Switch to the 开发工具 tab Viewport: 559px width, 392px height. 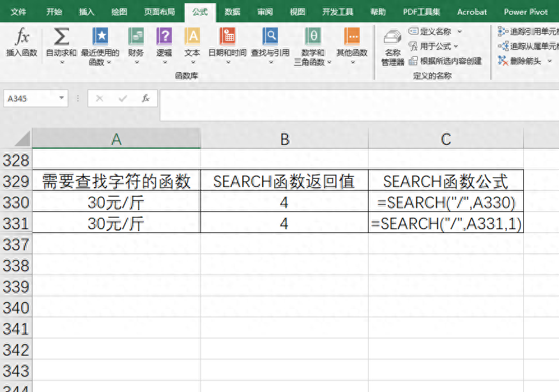[x=337, y=11]
